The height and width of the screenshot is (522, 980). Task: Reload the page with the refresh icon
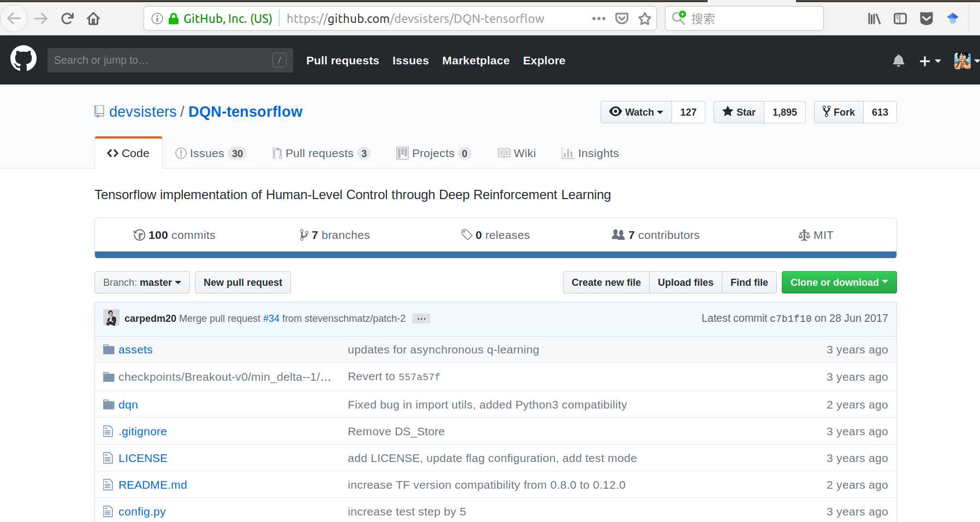coord(68,19)
